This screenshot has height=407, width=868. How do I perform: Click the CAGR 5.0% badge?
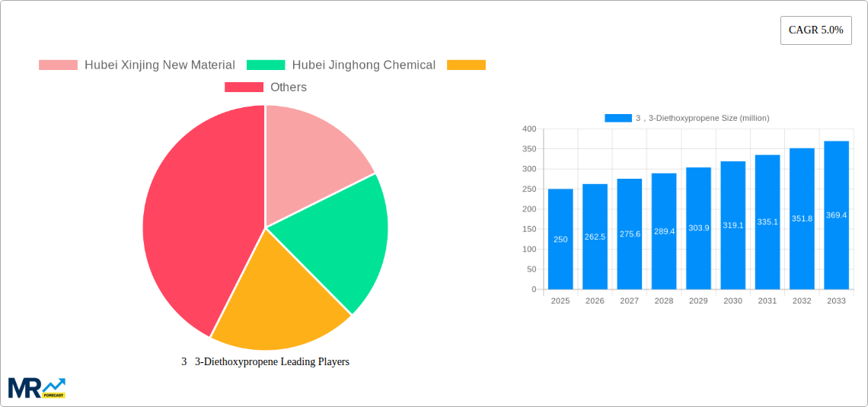point(815,30)
